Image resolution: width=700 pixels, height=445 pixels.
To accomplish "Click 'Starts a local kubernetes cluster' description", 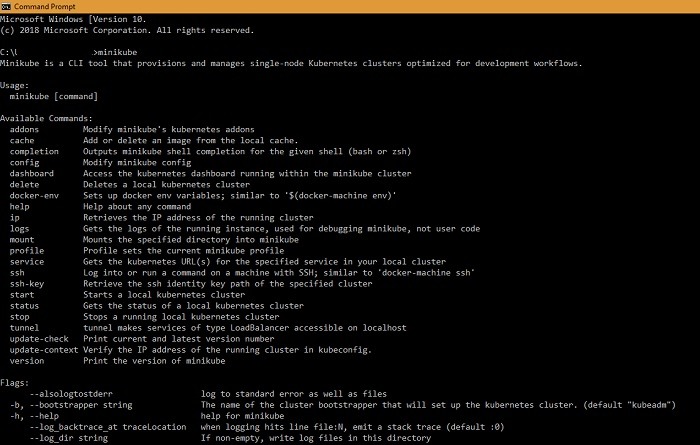I will click(x=164, y=295).
